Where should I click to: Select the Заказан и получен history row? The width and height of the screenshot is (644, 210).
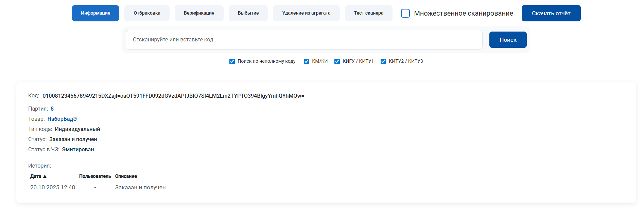140,188
